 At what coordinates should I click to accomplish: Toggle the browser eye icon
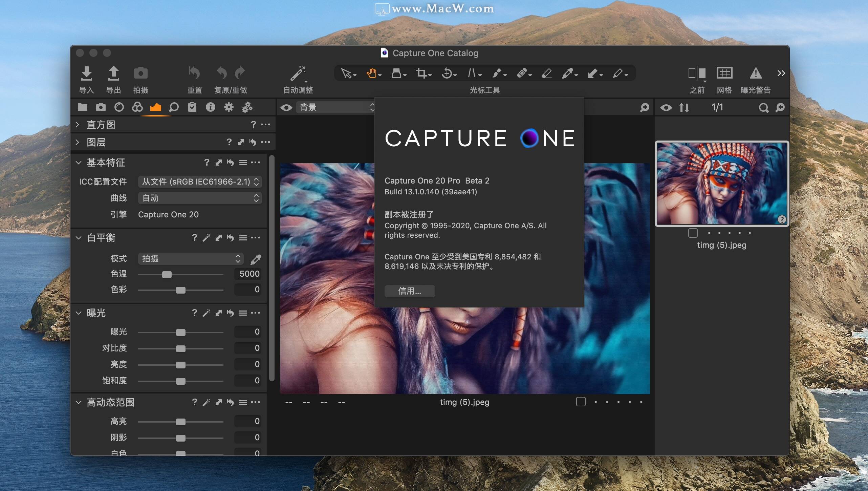666,108
